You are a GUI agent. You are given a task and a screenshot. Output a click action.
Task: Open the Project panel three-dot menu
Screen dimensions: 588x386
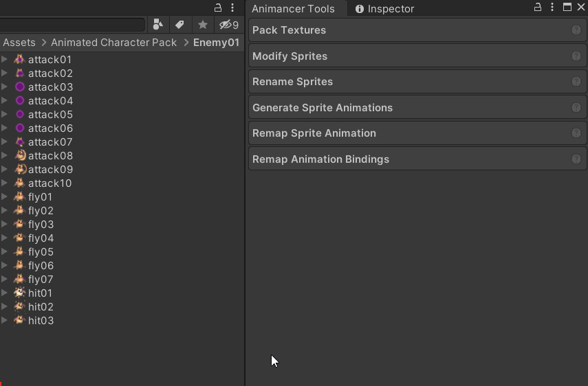tap(232, 8)
